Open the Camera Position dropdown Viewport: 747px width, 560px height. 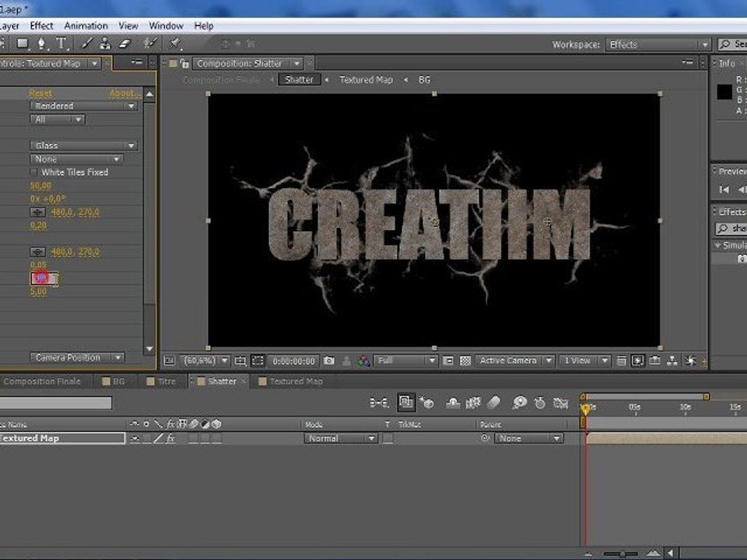pos(77,357)
